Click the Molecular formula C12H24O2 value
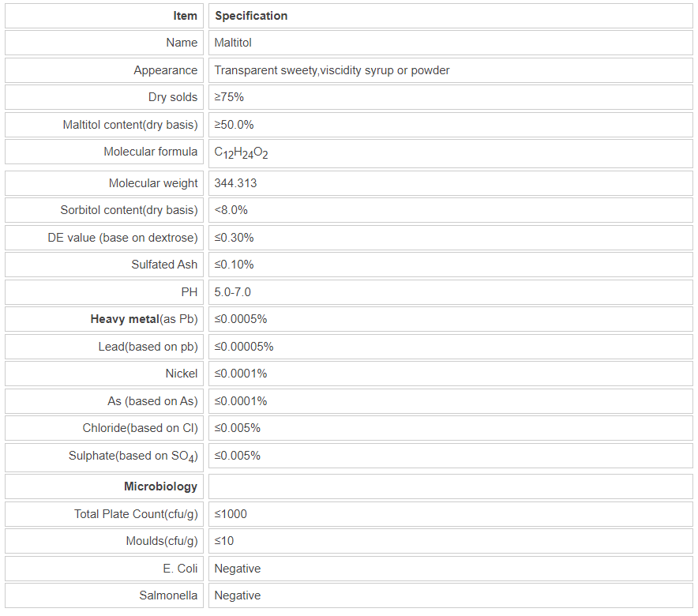698x616 pixels. tap(241, 152)
